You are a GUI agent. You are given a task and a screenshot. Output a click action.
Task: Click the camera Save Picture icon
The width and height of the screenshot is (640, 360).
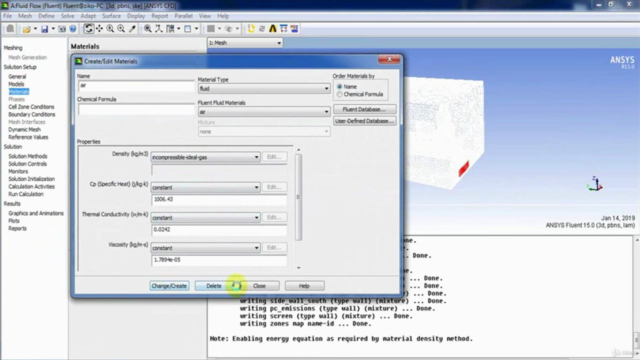point(62,29)
